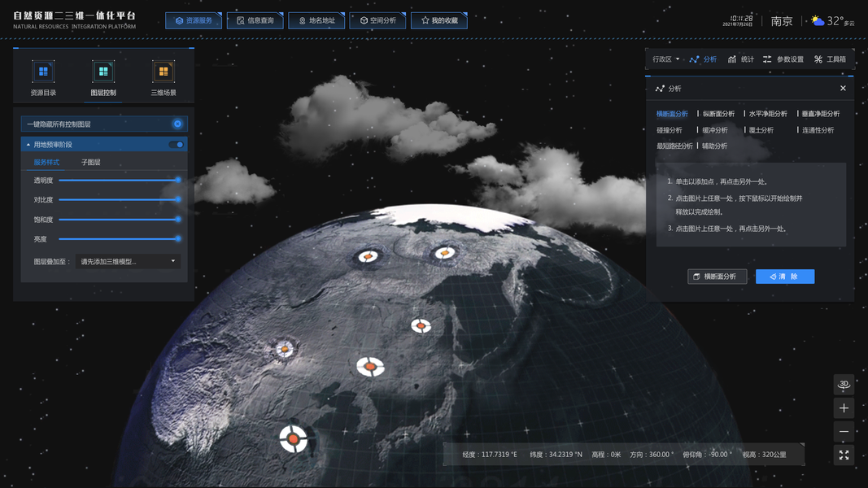Zoom out the globe with minus

click(x=844, y=432)
